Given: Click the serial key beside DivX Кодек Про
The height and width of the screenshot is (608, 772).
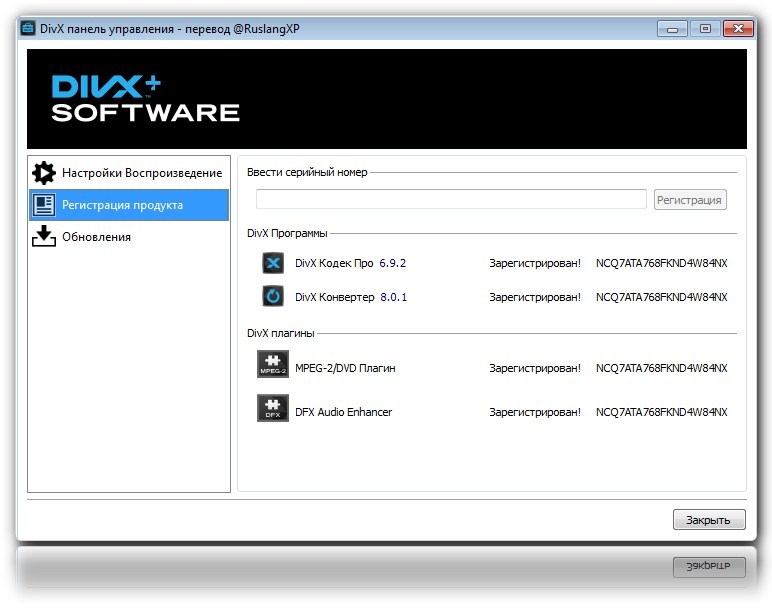Looking at the screenshot, I should [661, 264].
